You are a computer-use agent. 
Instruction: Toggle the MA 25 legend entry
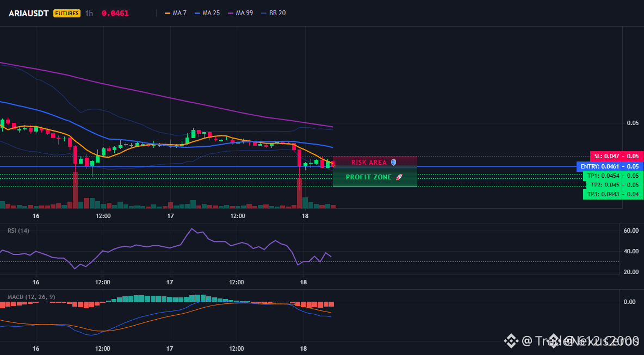click(x=207, y=13)
